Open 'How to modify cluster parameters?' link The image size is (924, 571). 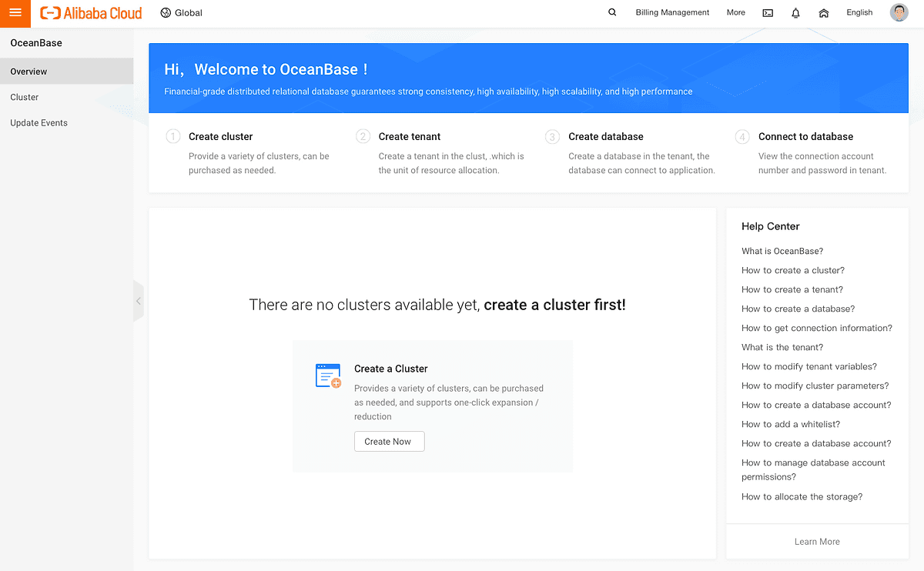(815, 386)
